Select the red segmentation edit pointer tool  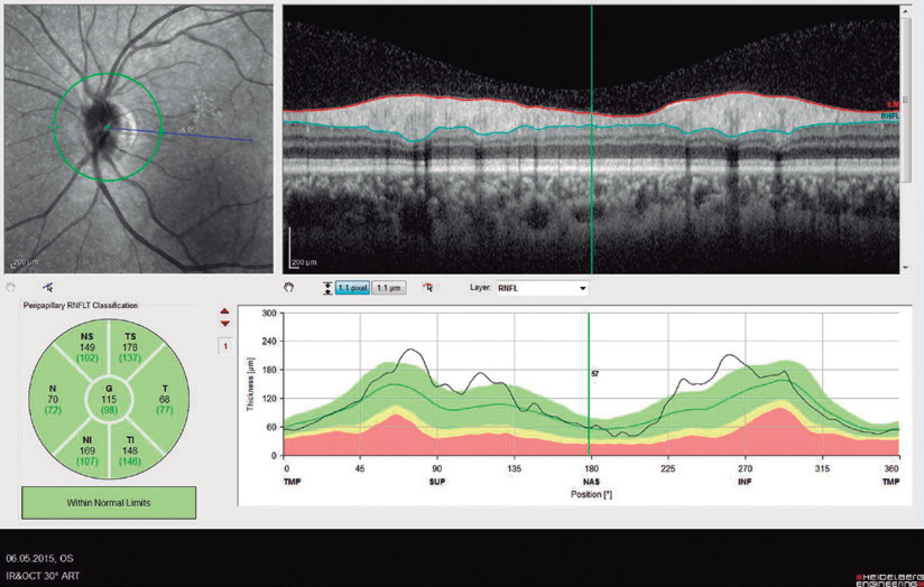(x=428, y=287)
